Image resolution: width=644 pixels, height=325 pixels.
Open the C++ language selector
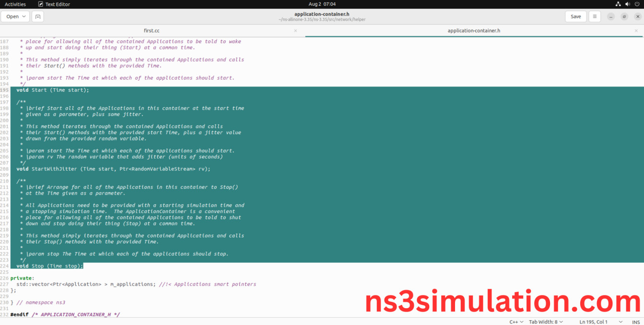[x=515, y=322]
